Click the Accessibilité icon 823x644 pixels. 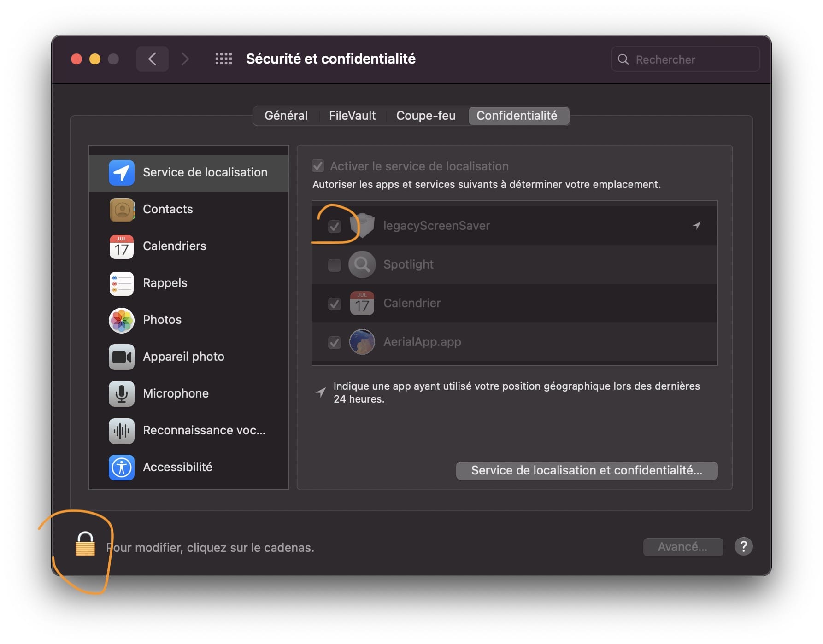[122, 468]
